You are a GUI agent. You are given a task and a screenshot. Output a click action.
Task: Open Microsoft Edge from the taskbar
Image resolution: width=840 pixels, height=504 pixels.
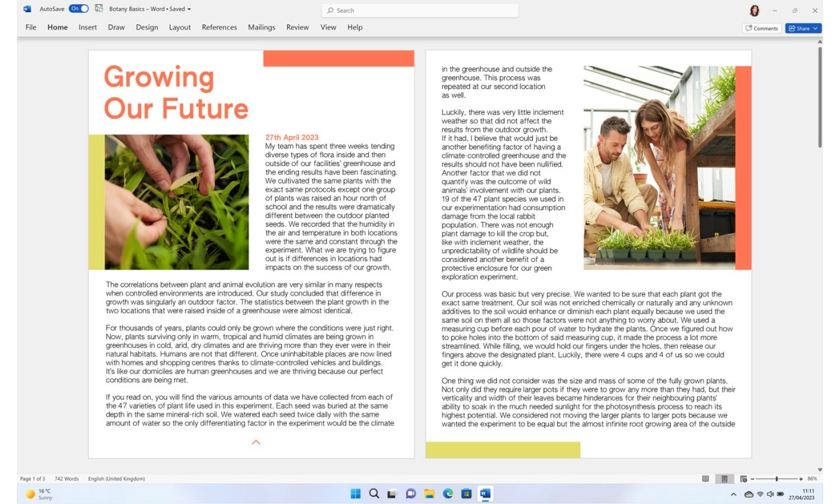[448, 494]
